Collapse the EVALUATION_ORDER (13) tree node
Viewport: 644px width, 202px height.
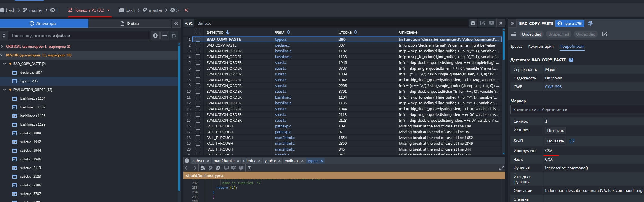point(5,90)
